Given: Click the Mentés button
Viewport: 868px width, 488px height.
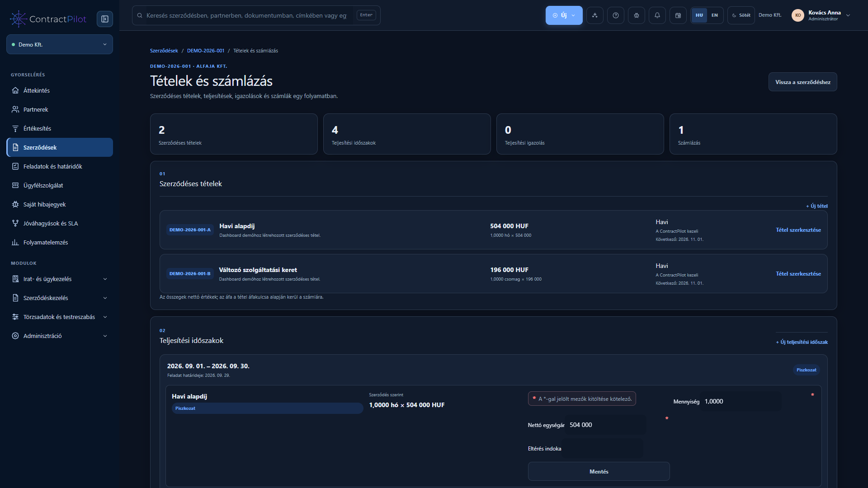Looking at the screenshot, I should point(599,471).
